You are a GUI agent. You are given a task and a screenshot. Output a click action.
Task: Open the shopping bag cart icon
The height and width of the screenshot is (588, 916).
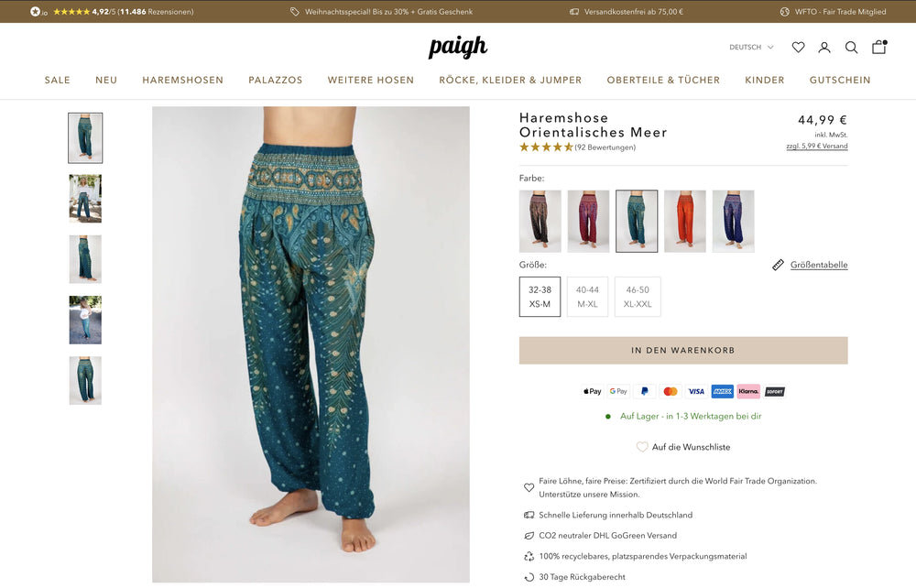(x=879, y=47)
